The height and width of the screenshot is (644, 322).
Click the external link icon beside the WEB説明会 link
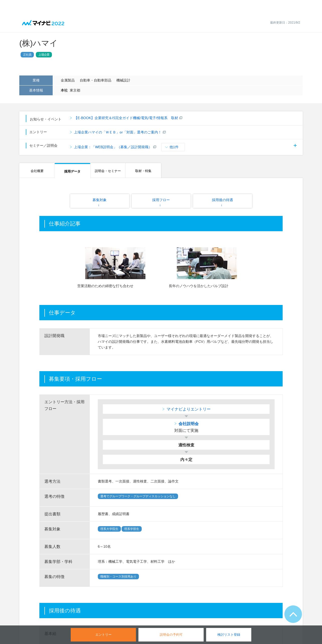click(x=155, y=147)
